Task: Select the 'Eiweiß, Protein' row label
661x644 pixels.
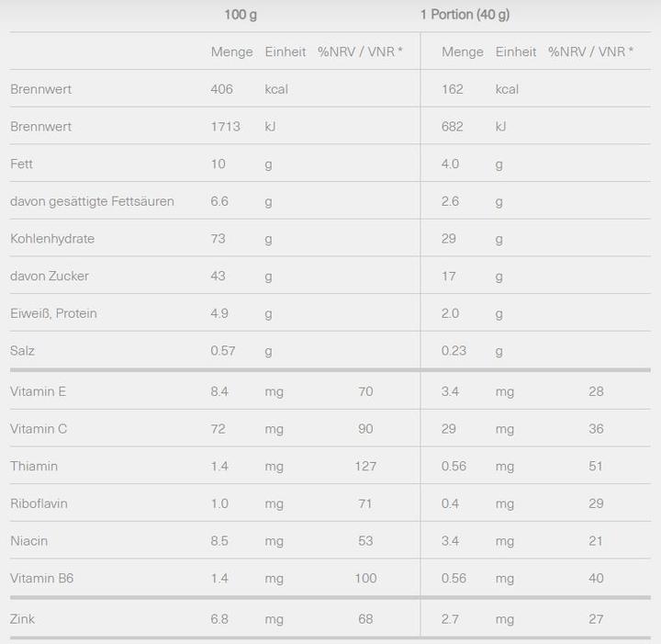Action: point(53,313)
